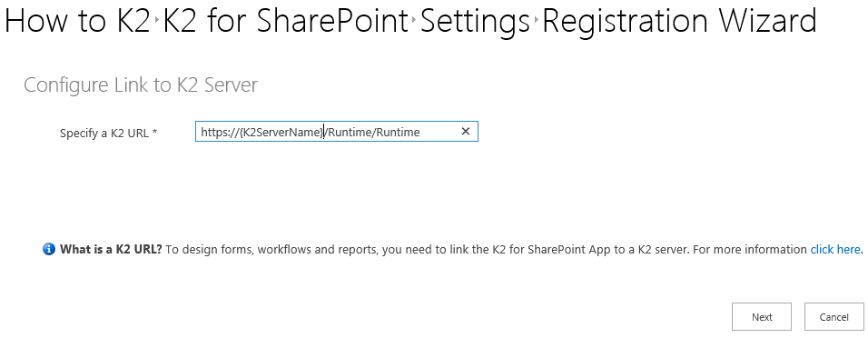Navigate to Settings breadcrumb
Viewport: 868px width, 338px height.
(x=475, y=22)
